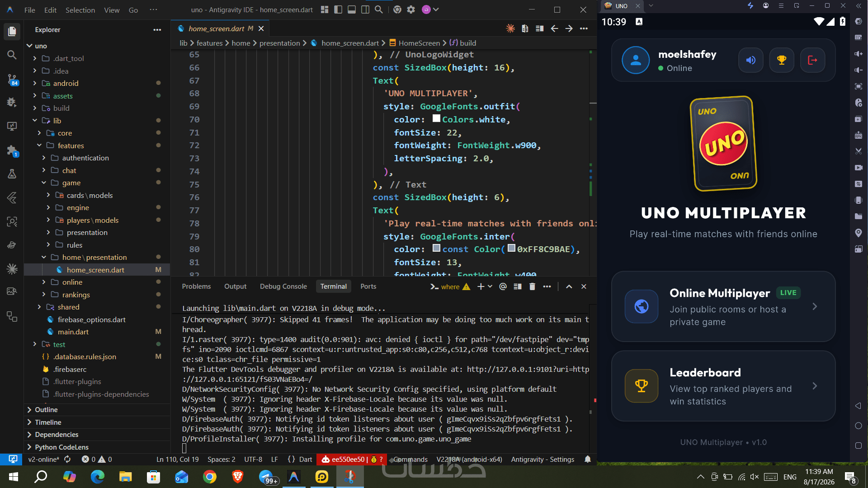Screen dimensions: 868x488
Task: Open Online Multiplayer card
Action: [x=723, y=306]
